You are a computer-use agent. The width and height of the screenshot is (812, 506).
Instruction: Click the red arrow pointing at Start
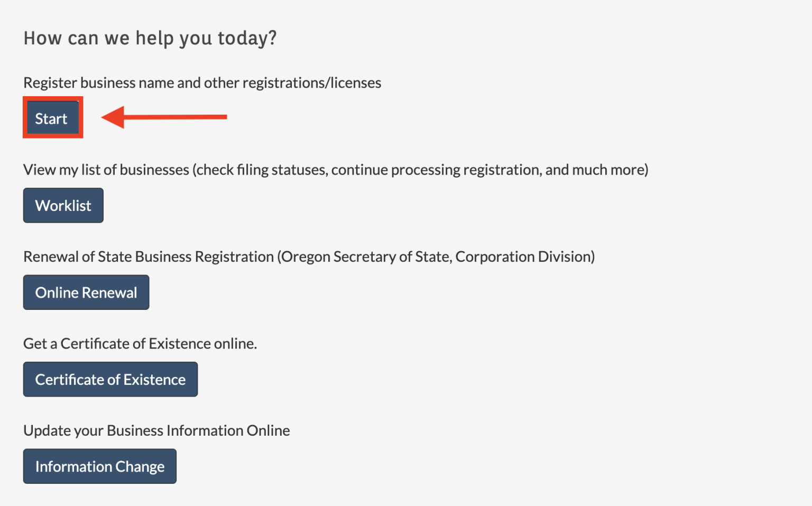(169, 117)
